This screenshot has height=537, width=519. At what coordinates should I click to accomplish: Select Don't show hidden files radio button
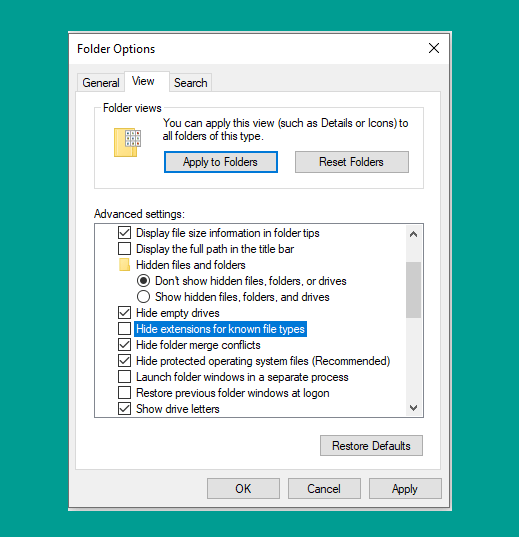pyautogui.click(x=143, y=280)
